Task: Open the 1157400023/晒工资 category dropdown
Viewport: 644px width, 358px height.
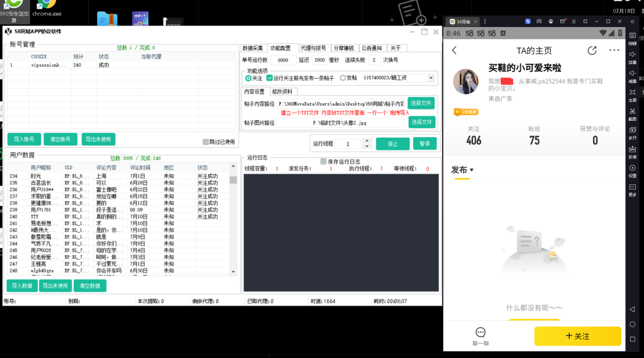Action: (431, 78)
